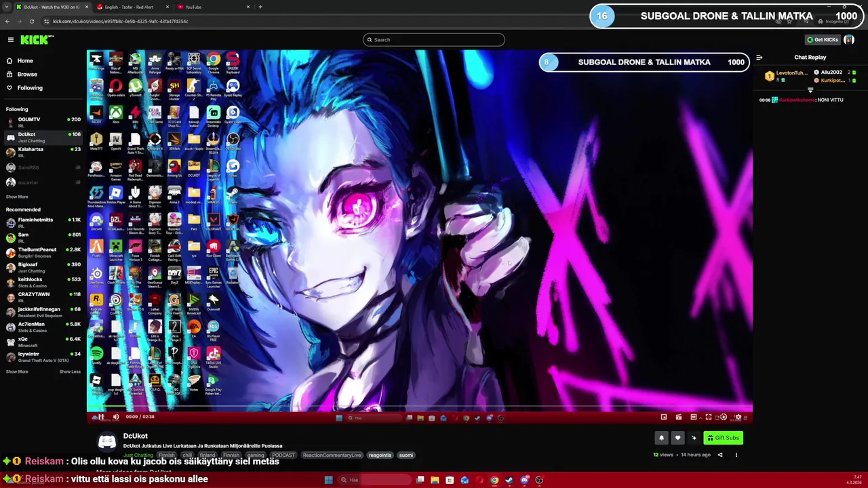Share the video via share icon
This screenshot has height=488, width=868.
(720, 455)
